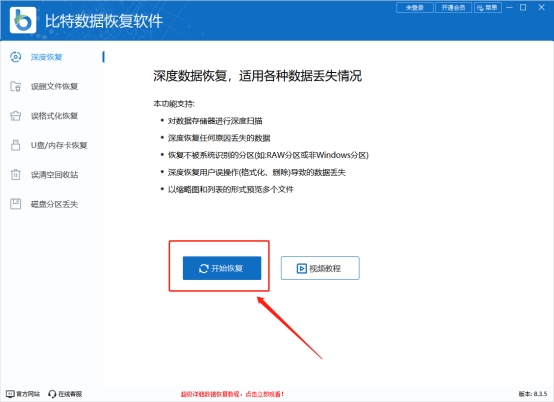Select the 深度恢复 sidebar icon
Image resolution: width=554 pixels, height=402 pixels.
(16, 57)
